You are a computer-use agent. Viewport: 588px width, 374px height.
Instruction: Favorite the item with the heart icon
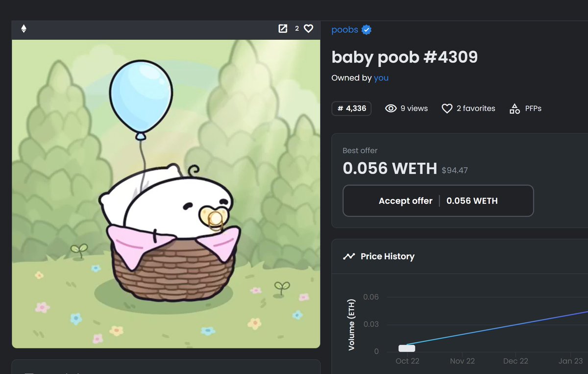[x=308, y=29]
